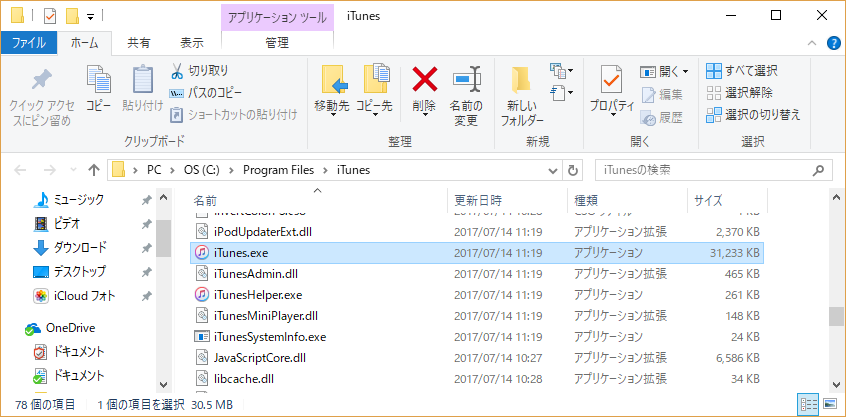The image size is (846, 417).
Task: Sort by サイズ column header
Action: 727,201
